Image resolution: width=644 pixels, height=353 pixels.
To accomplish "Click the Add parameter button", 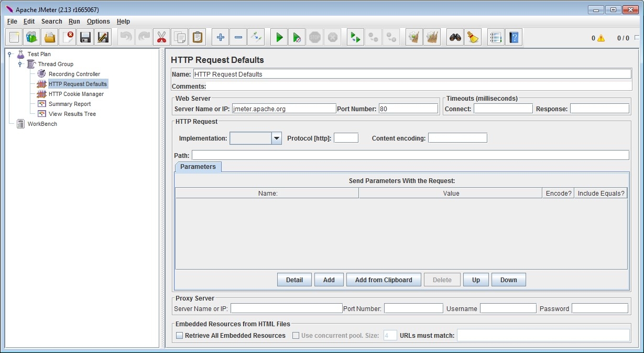I will [329, 280].
